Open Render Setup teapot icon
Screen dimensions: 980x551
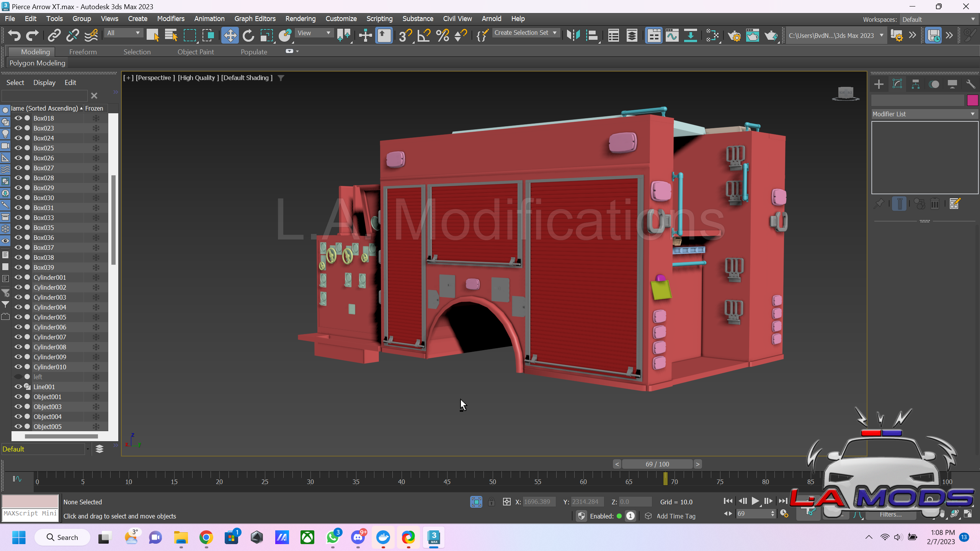734,36
